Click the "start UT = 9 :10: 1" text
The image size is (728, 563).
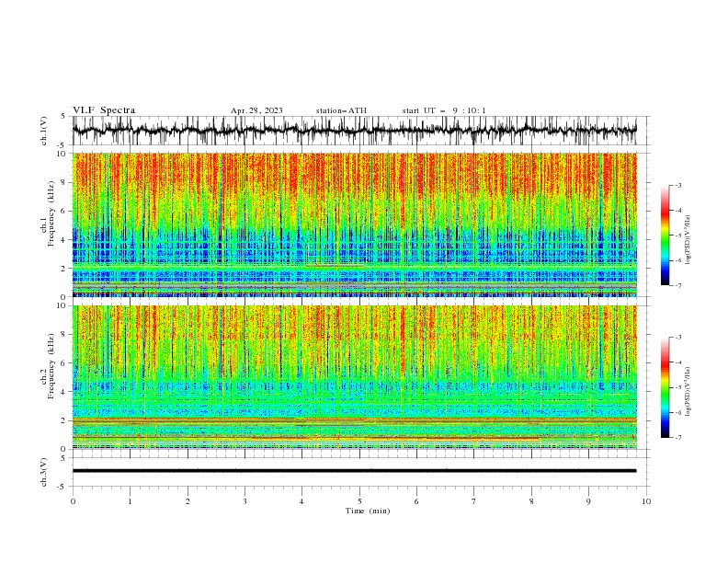(x=444, y=110)
